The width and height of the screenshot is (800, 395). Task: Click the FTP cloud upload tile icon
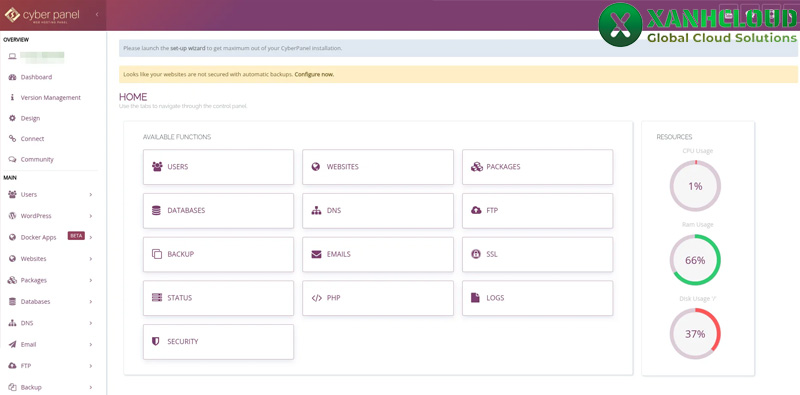[x=476, y=210]
